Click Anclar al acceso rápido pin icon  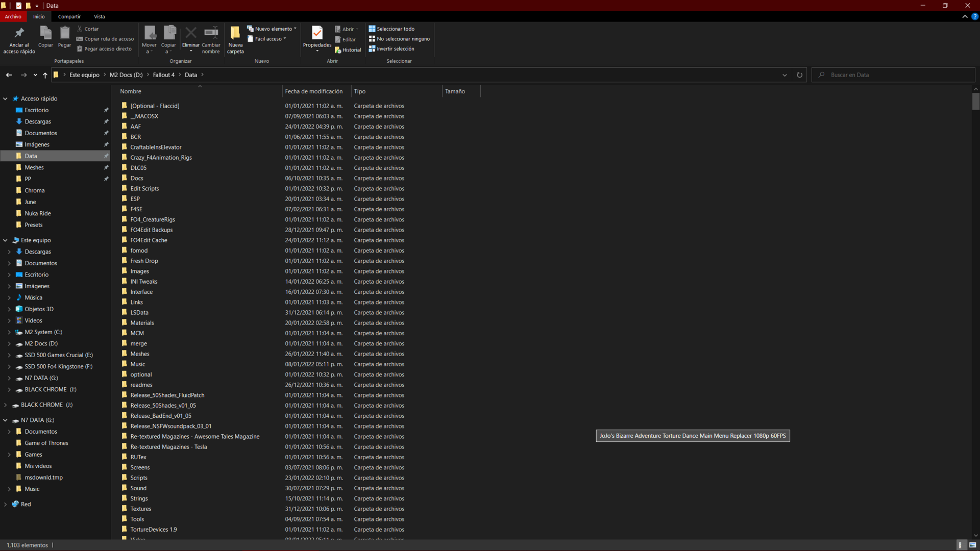coord(19,34)
